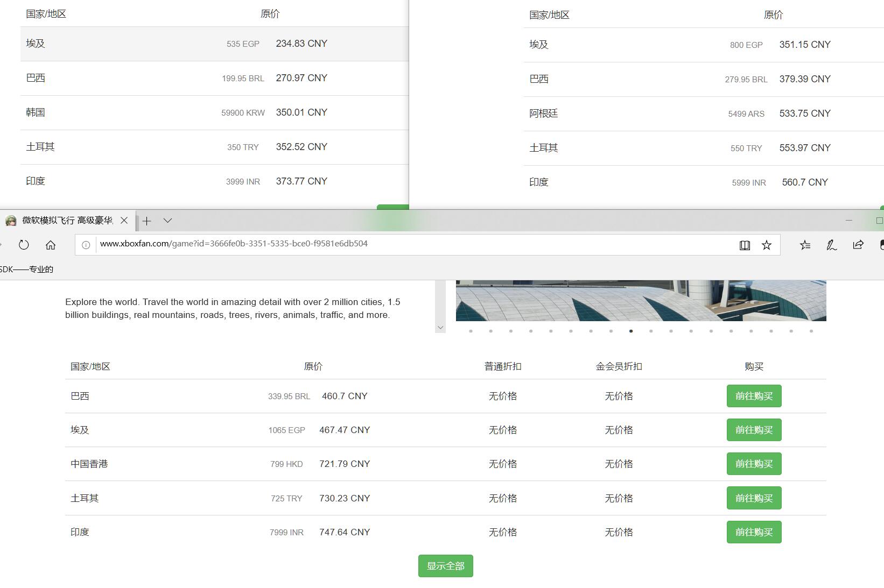The image size is (884, 588).
Task: Click 前往购买 for 中国香港 row
Action: tap(754, 464)
